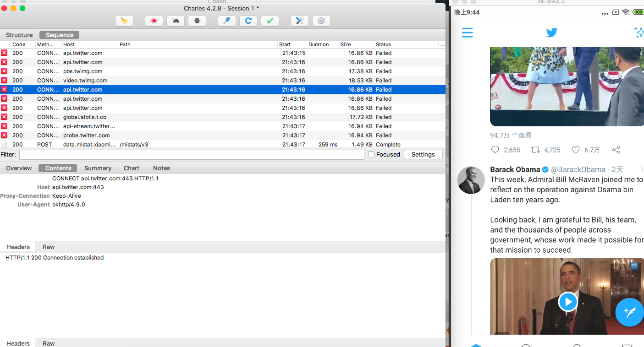The height and width of the screenshot is (347, 644).
Task: Select the api-stream.twitter row
Action: click(223, 126)
